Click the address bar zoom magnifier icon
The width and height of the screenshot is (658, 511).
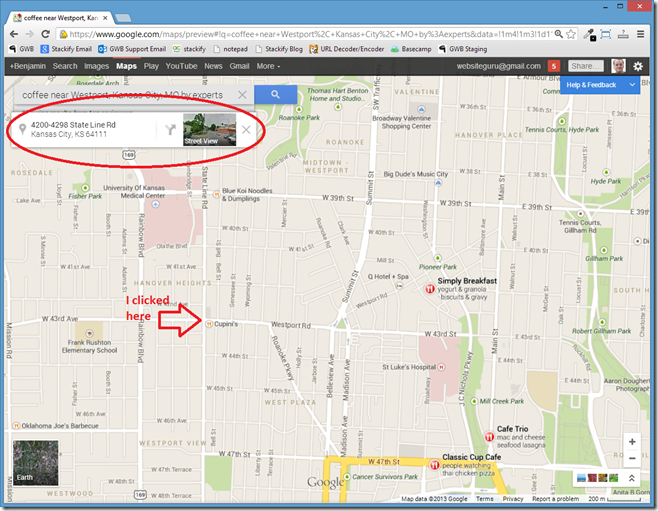point(558,34)
